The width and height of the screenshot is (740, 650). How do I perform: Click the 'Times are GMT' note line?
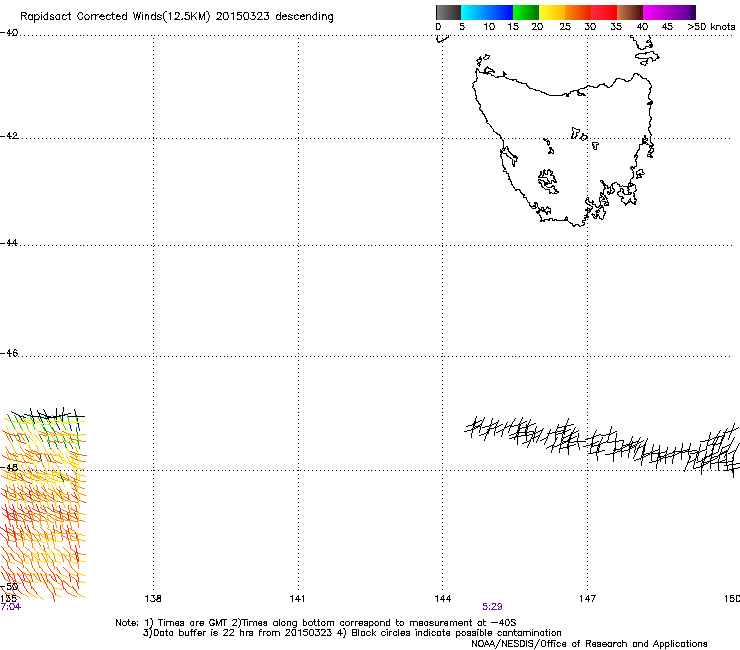pos(316,623)
